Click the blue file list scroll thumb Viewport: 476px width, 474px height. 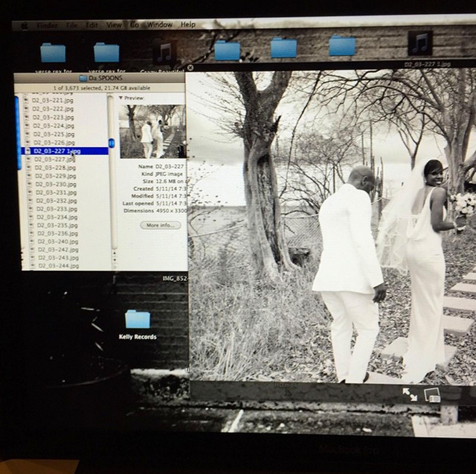click(112, 143)
